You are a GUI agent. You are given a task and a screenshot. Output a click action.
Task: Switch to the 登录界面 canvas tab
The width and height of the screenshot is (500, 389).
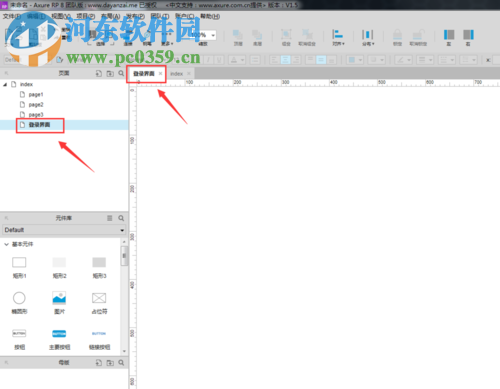144,74
